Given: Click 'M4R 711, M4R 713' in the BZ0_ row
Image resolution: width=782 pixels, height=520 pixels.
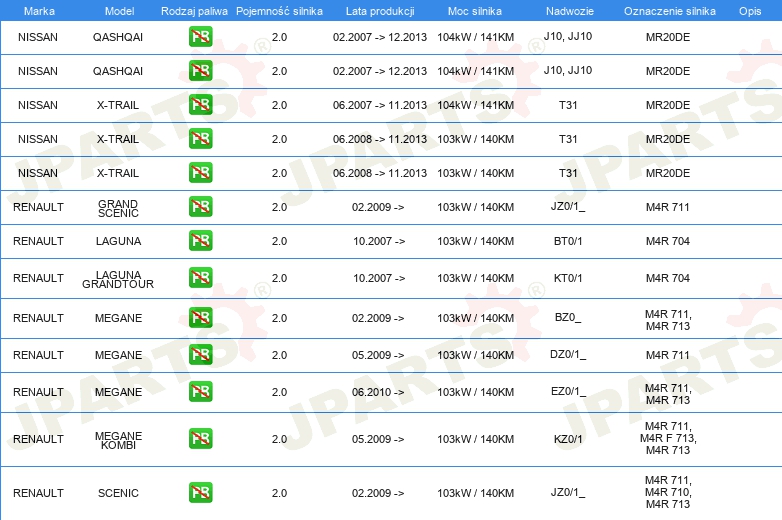Looking at the screenshot, I should click(668, 320).
